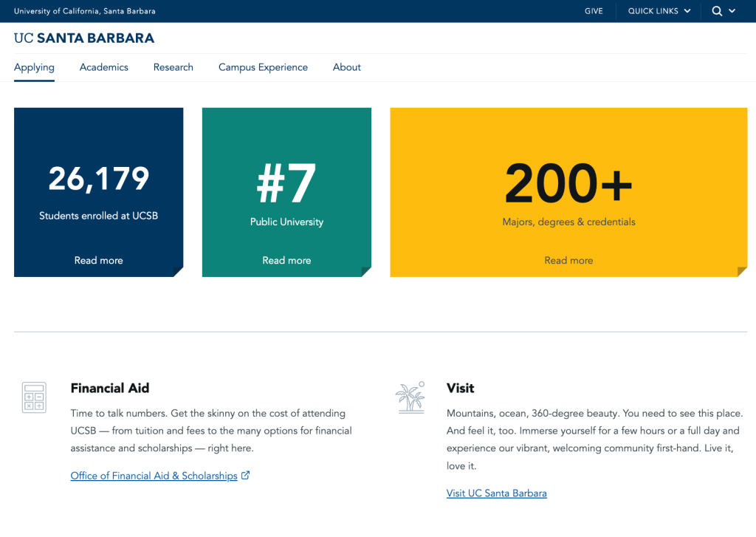This screenshot has width=756, height=537.
Task: Click the UC Santa Barbara logo
Action: coord(84,38)
